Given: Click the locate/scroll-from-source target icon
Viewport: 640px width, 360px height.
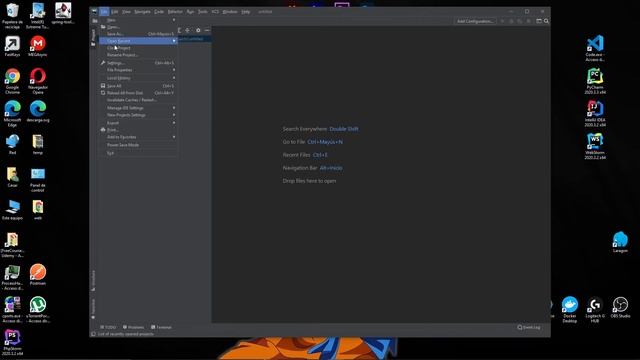Looking at the screenshot, I should tap(187, 30).
